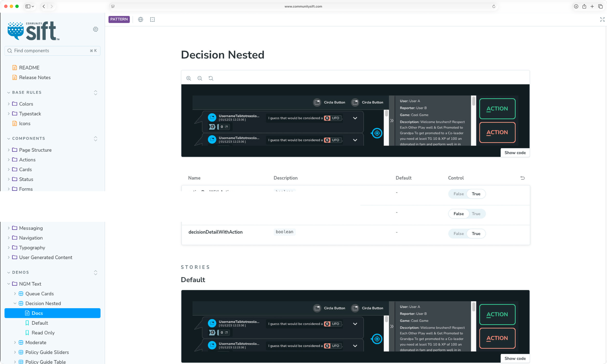Screen dimensions: 607x364
Task: Expand second message chevron in top preview
Action: 355,140
